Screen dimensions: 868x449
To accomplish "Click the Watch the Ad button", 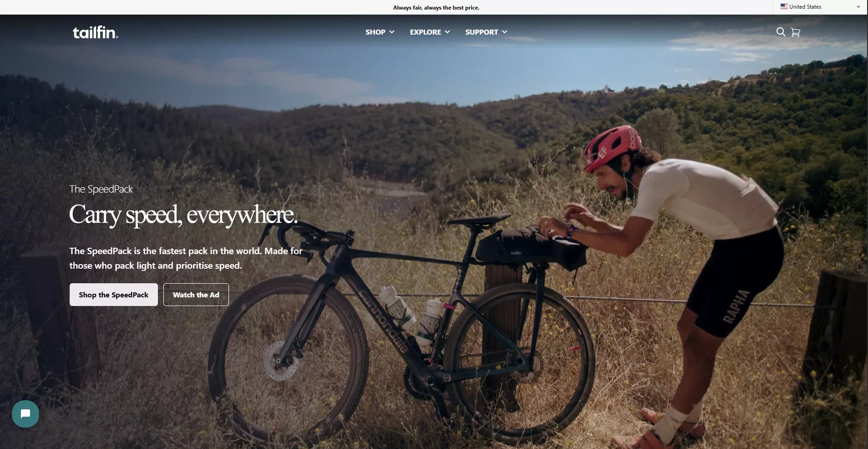I will coord(196,295).
